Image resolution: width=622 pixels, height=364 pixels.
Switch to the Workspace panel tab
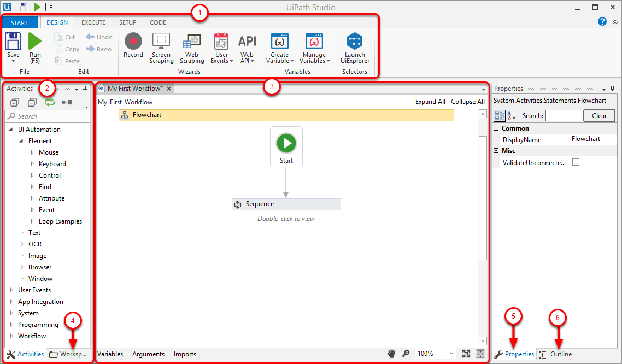(68, 354)
